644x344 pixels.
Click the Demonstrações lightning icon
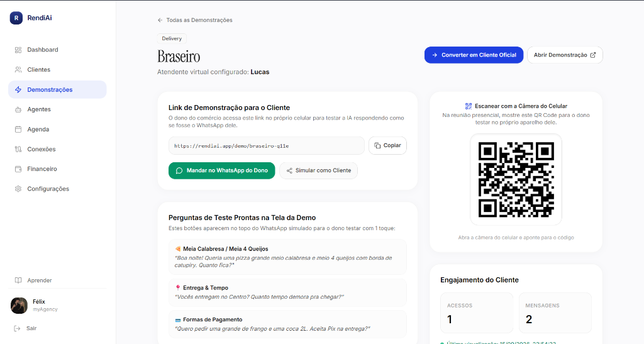pyautogui.click(x=18, y=89)
